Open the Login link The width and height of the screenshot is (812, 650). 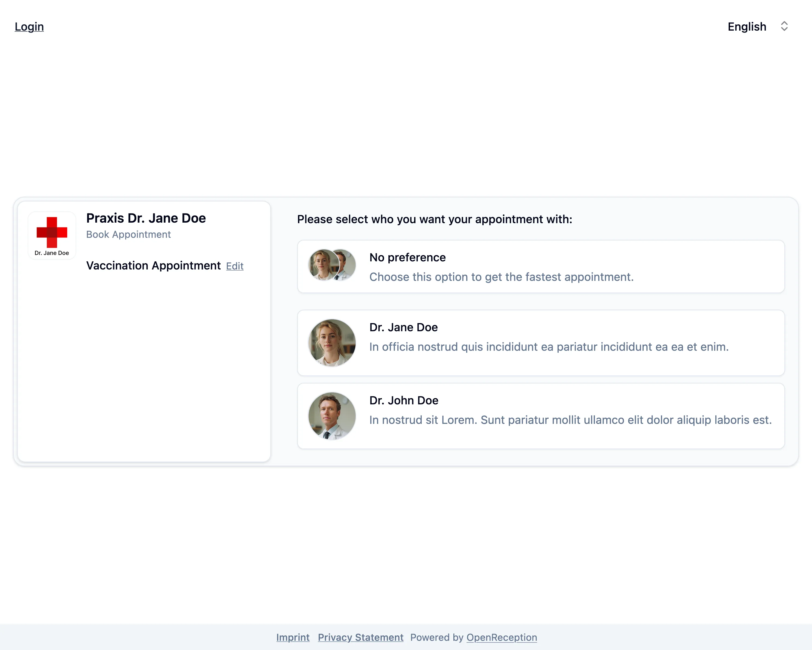[x=30, y=27]
